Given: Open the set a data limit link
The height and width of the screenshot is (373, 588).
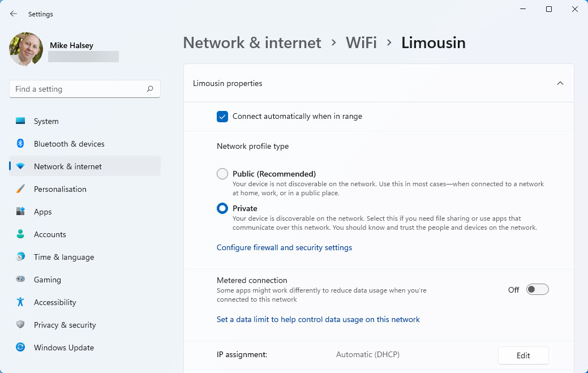Looking at the screenshot, I should coord(318,319).
